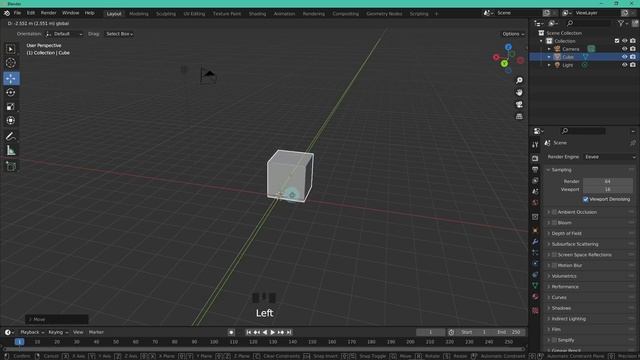Switch to the Geometry Nodes workspace tab
640x360 pixels.
point(384,14)
